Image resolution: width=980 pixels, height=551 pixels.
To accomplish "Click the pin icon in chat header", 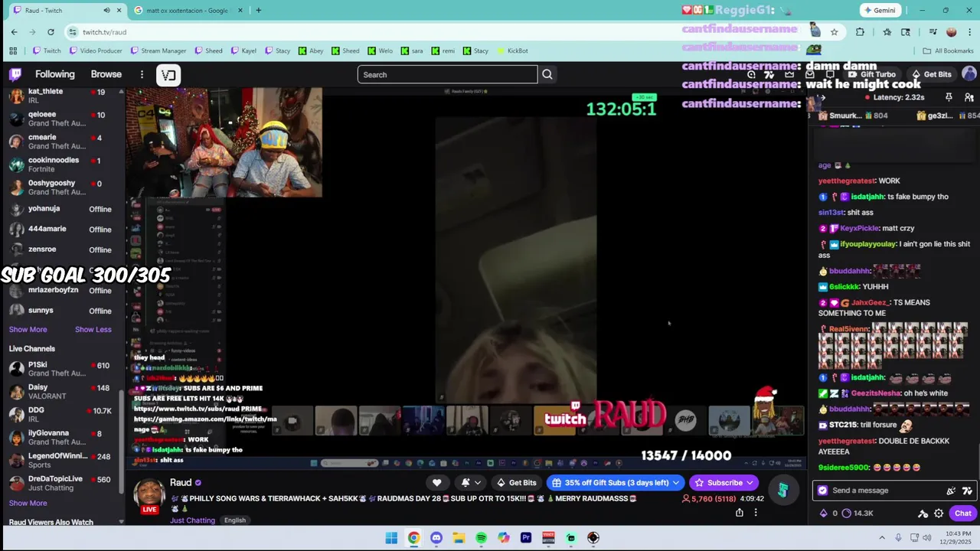I will pyautogui.click(x=949, y=97).
